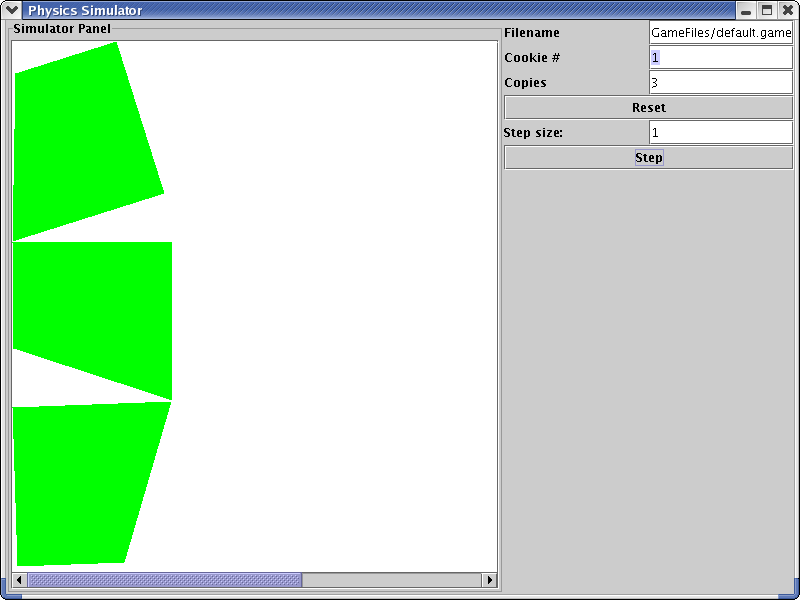Click the Step size: label
The image size is (800, 600).
pos(533,133)
